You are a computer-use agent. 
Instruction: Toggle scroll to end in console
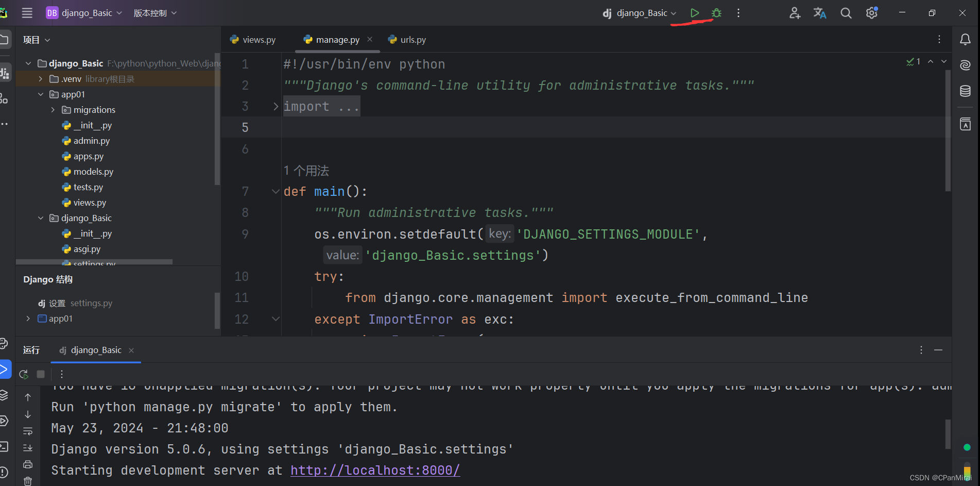(28, 448)
